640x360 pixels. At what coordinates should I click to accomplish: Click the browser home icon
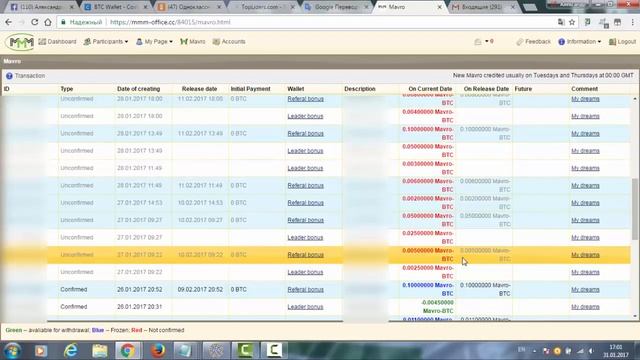(x=48, y=22)
